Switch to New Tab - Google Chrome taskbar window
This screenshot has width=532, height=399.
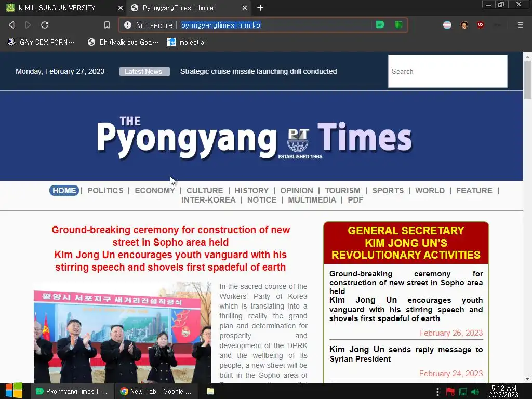tap(155, 391)
